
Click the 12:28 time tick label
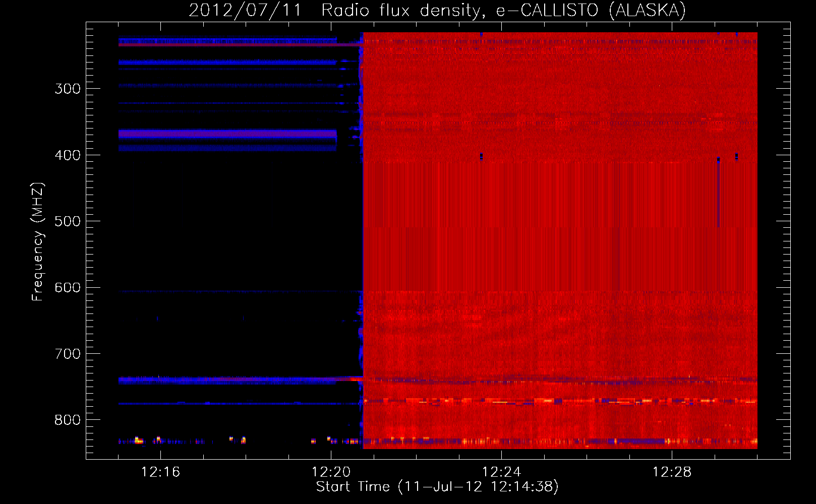672,472
